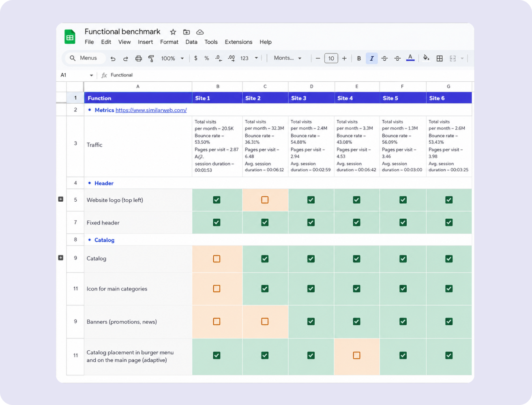The width and height of the screenshot is (532, 405).
Task: Select the paint format tool
Action: (151, 59)
